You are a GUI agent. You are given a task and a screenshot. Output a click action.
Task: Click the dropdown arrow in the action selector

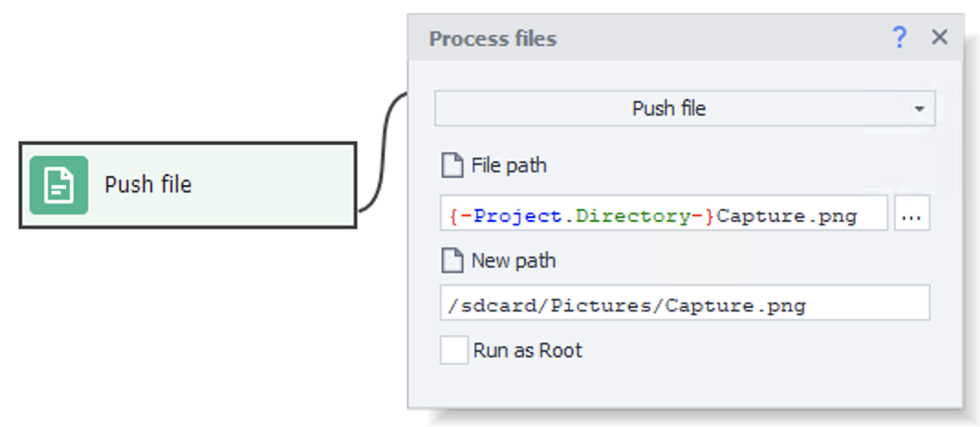[919, 109]
